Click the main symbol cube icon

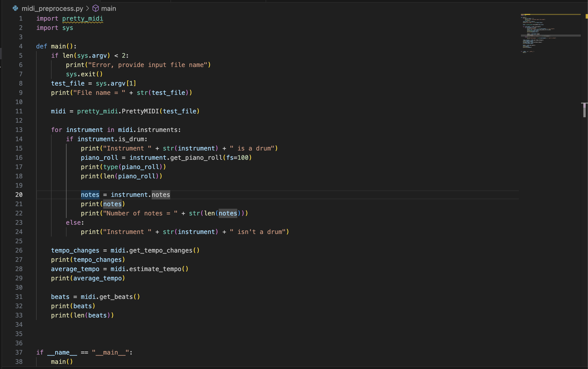pyautogui.click(x=96, y=9)
